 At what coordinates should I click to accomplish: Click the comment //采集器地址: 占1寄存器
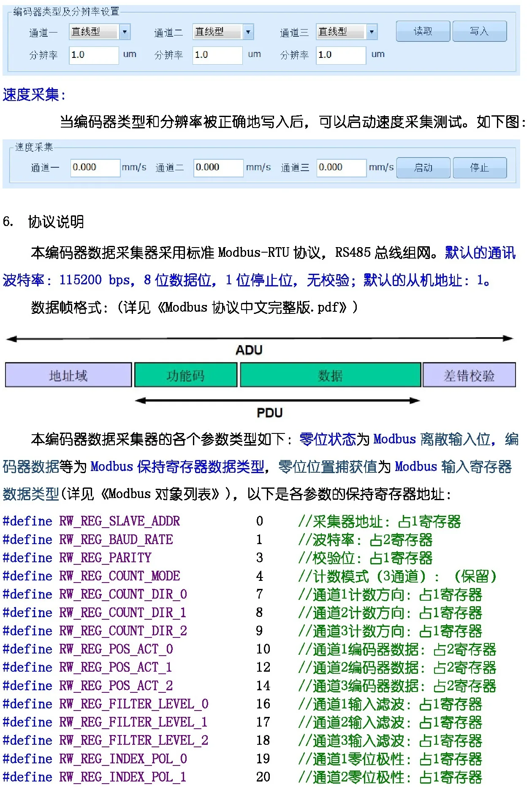click(x=380, y=521)
